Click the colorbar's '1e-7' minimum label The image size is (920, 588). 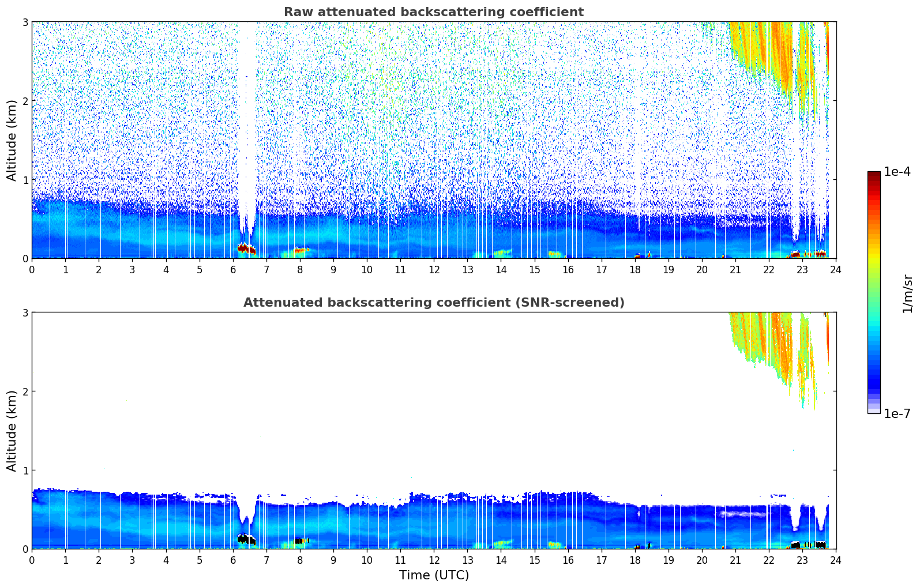[x=897, y=413]
